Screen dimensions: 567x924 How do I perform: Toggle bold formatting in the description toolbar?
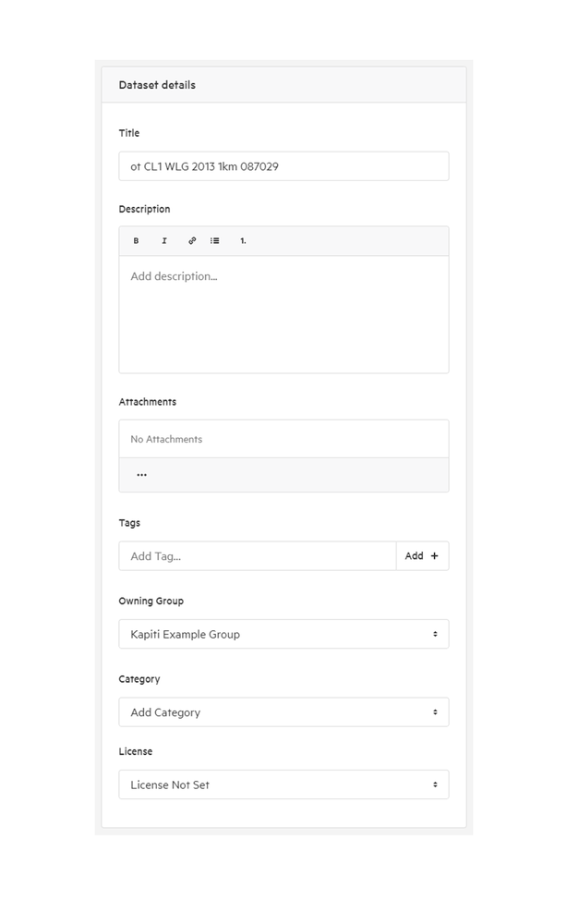(136, 241)
